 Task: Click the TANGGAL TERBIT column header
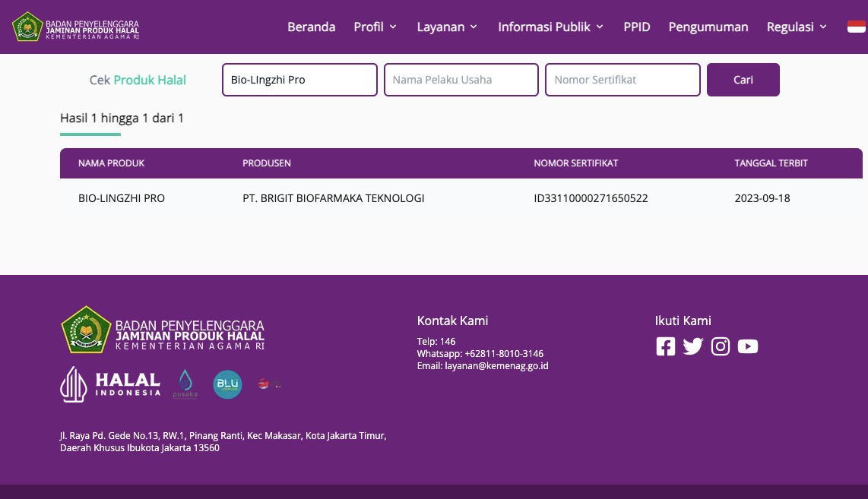[771, 163]
